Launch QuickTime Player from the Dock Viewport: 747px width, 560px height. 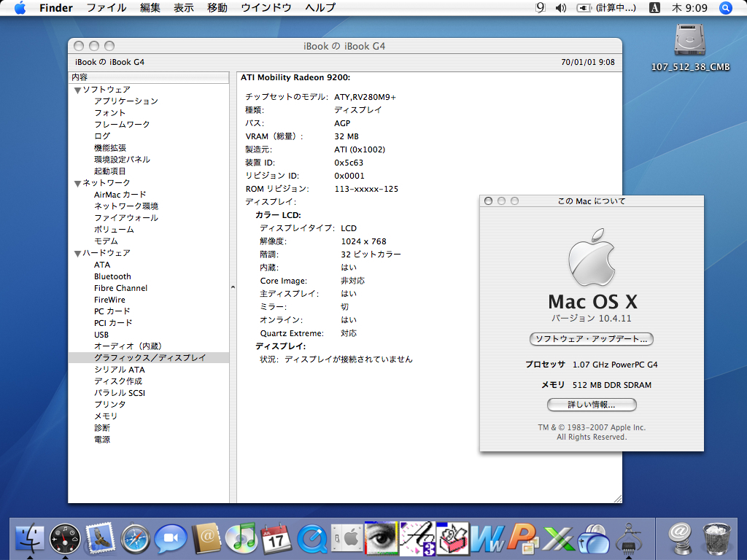point(312,540)
